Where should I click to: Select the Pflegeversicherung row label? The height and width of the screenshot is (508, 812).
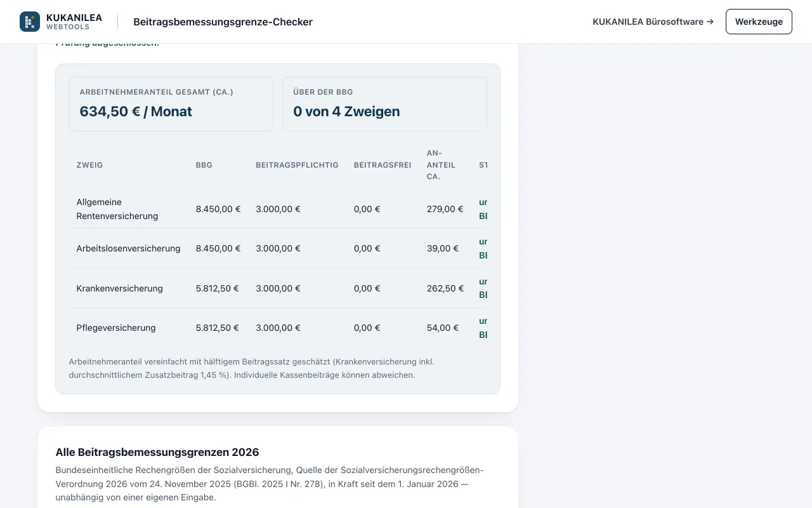tap(115, 328)
